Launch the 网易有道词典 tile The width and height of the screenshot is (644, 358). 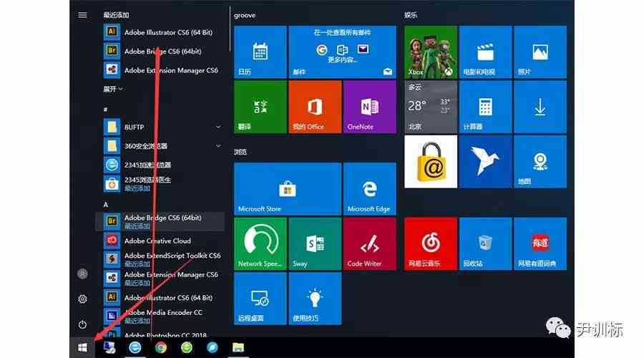[x=540, y=243]
